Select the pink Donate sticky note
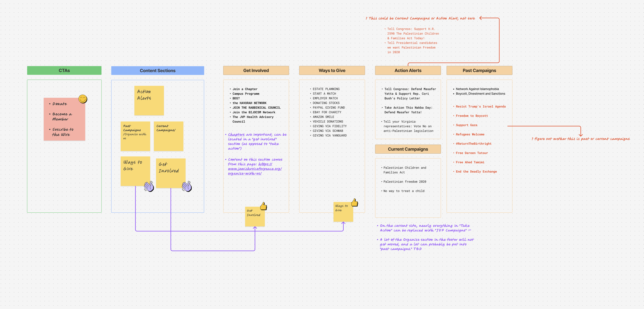644x309 pixels. click(x=64, y=119)
